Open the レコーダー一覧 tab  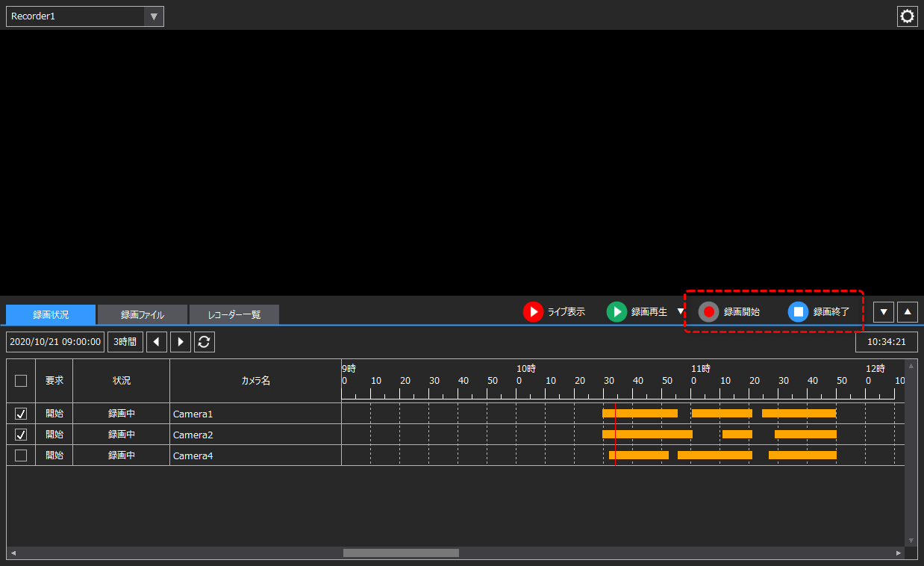coord(234,314)
